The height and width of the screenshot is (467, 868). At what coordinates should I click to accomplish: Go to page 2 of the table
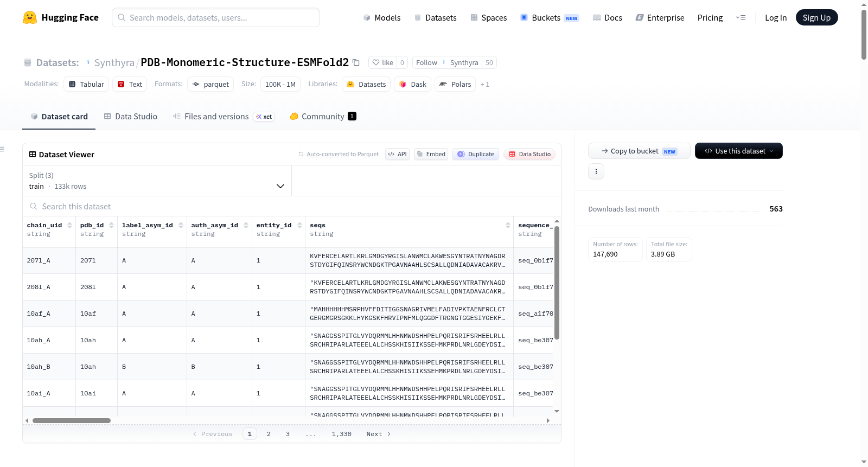tap(269, 434)
